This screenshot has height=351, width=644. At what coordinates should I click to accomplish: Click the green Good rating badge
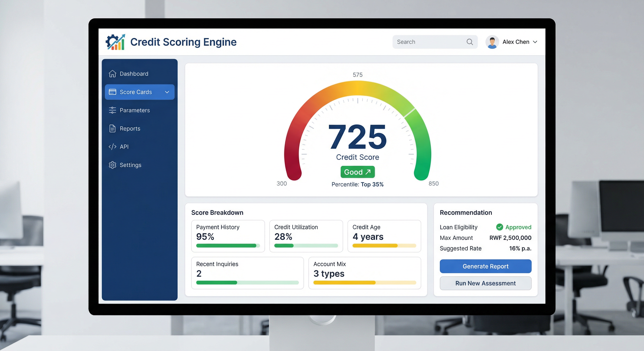pyautogui.click(x=357, y=172)
